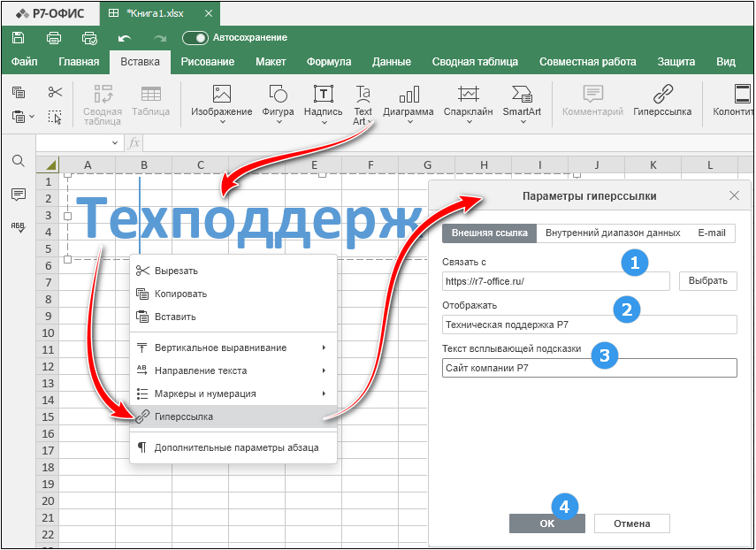Click the Copy icon in the toolbar
The image size is (756, 550).
19,92
